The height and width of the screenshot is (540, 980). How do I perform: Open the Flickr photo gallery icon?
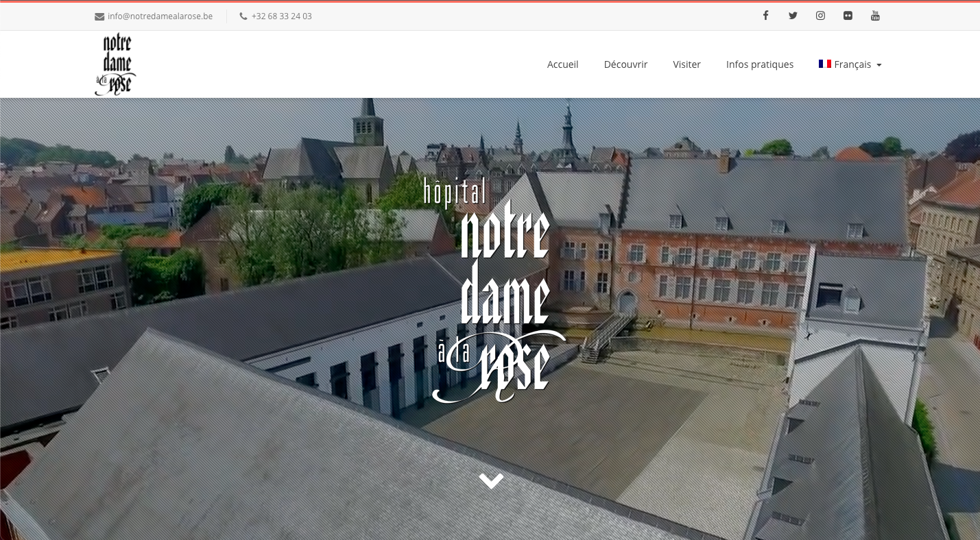[x=848, y=16]
